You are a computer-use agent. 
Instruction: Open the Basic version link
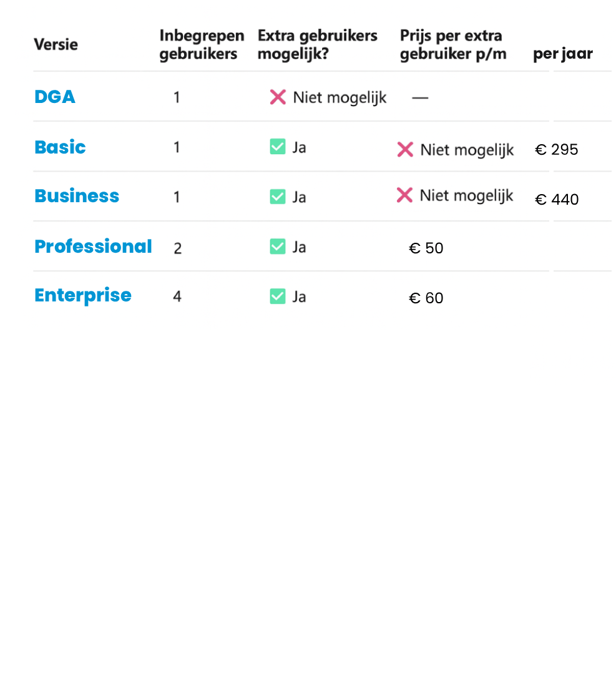60,147
